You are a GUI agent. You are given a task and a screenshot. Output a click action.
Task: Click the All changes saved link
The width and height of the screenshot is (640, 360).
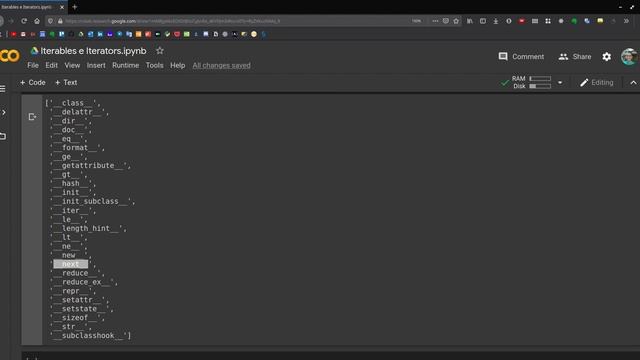tap(221, 65)
